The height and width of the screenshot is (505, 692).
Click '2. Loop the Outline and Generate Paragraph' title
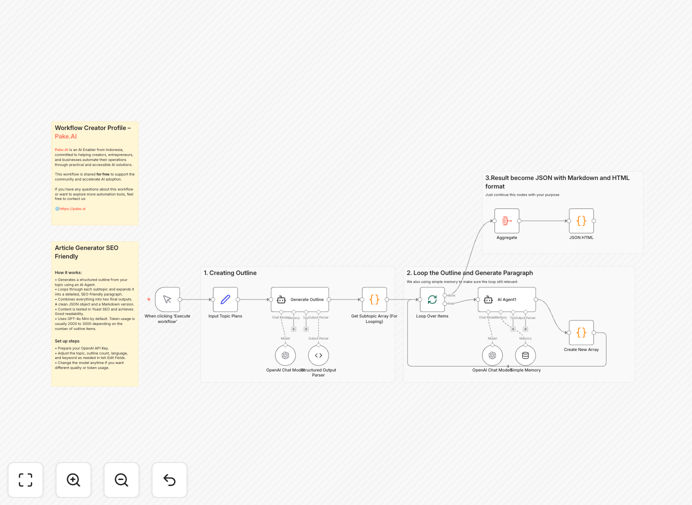pos(470,273)
